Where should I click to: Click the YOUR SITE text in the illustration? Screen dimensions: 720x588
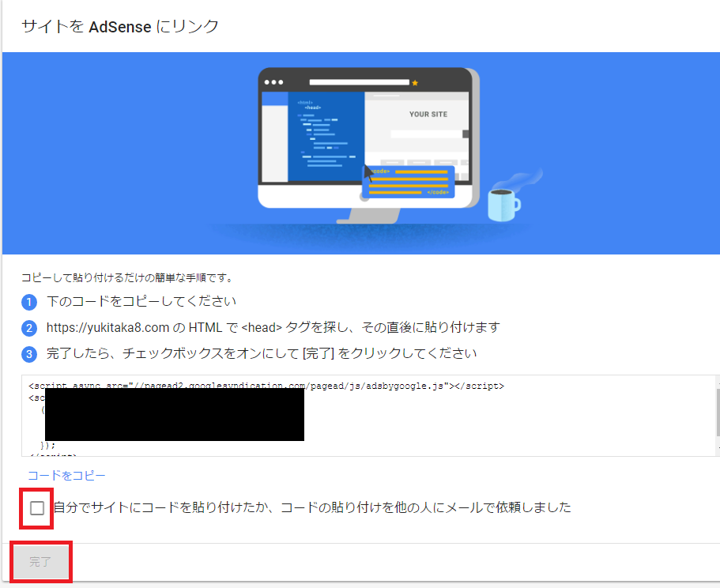[428, 115]
